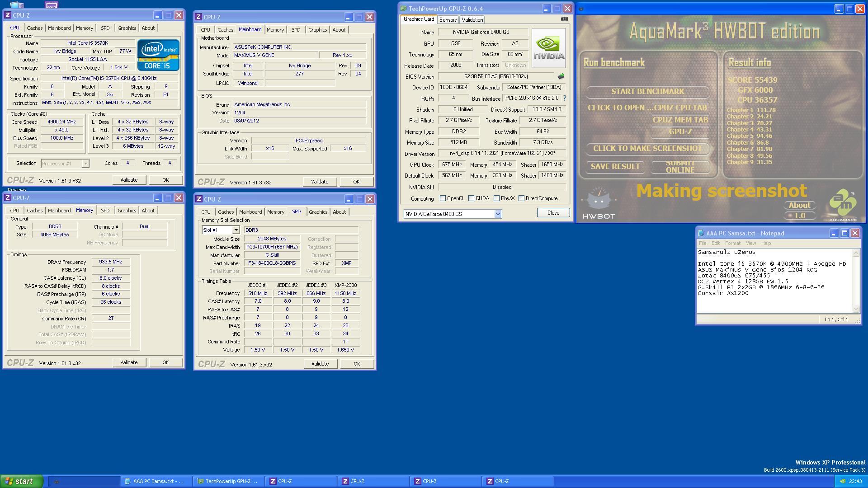Click Close button in GPU-Z
The image size is (868, 488).
pyautogui.click(x=553, y=213)
